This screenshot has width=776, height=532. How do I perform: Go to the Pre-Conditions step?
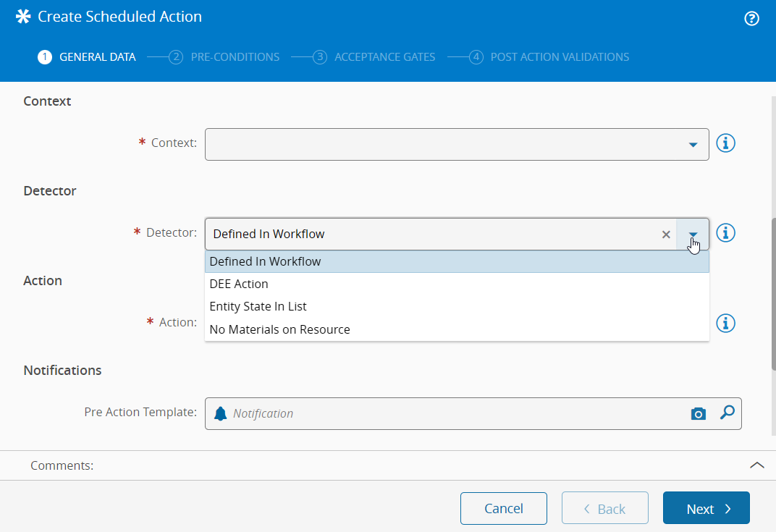pyautogui.click(x=224, y=57)
